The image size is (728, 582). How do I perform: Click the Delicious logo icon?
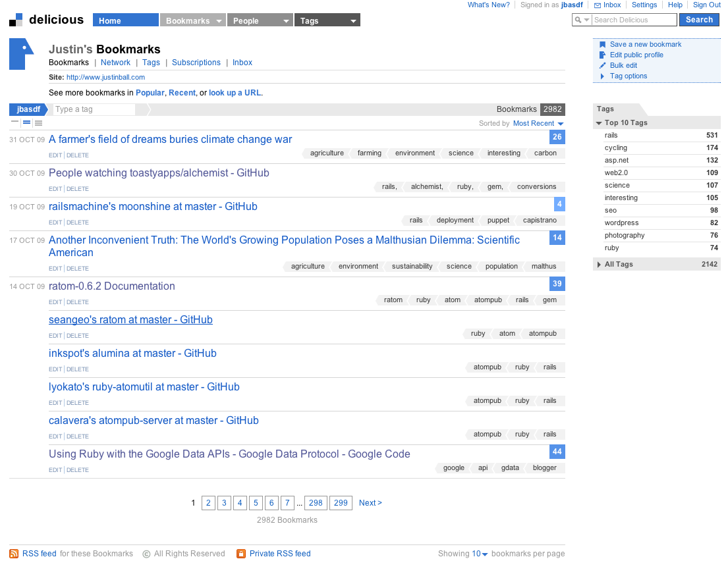coord(16,20)
